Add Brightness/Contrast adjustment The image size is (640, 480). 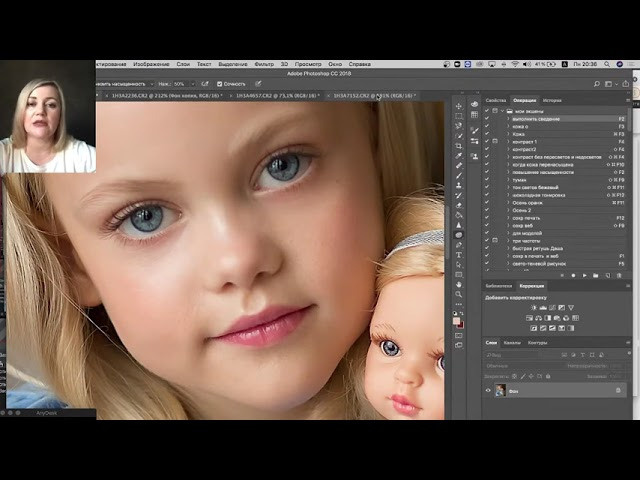pyautogui.click(x=534, y=308)
